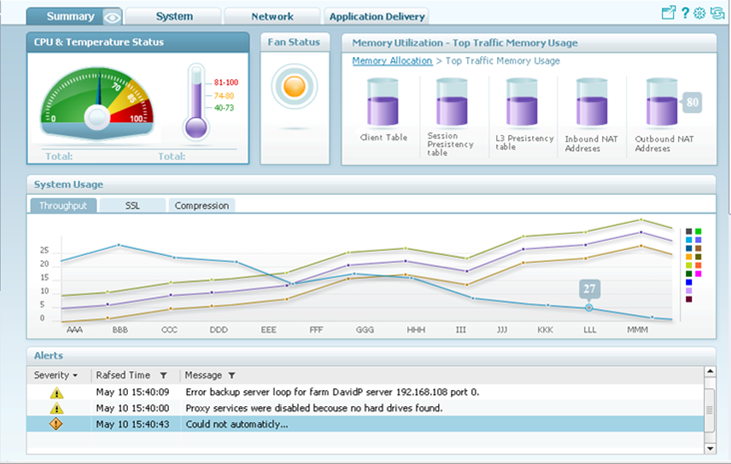Image resolution: width=731 pixels, height=464 pixels.
Task: Open dashboard in a pop-out window
Action: [669, 13]
